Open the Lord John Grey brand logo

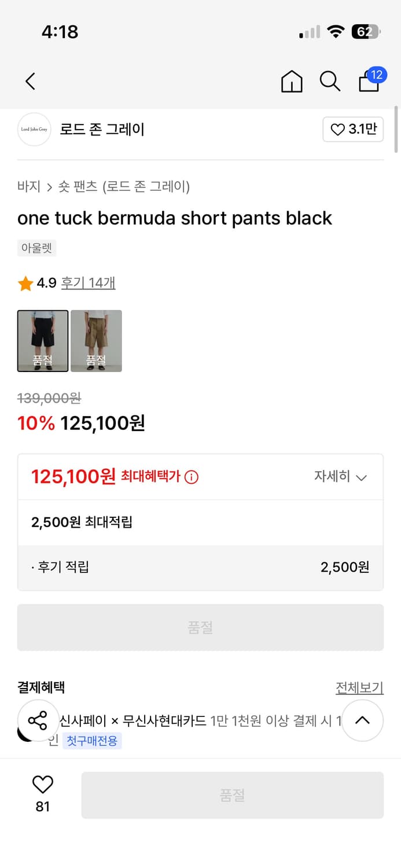tap(34, 130)
